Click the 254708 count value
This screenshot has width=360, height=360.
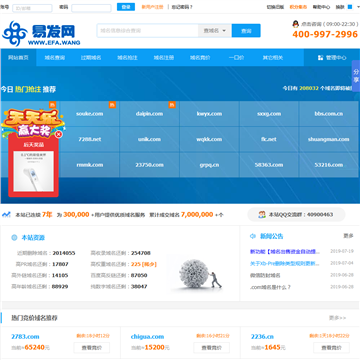coord(141,253)
